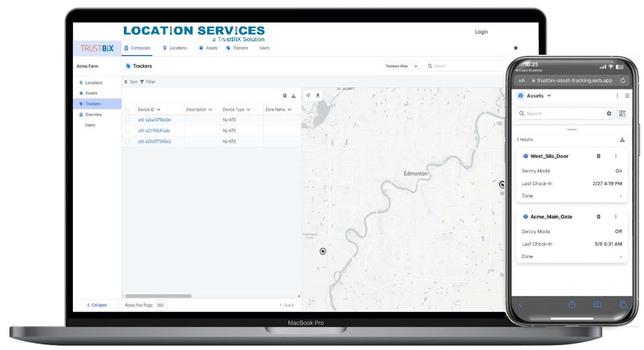
Task: Open device link at6-s2ba1079dd9e
Action: [x=154, y=120]
